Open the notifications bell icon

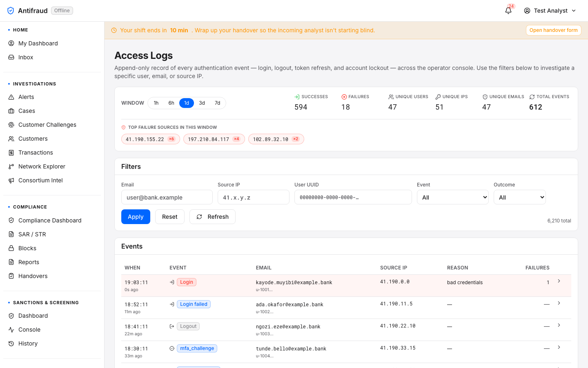click(508, 11)
